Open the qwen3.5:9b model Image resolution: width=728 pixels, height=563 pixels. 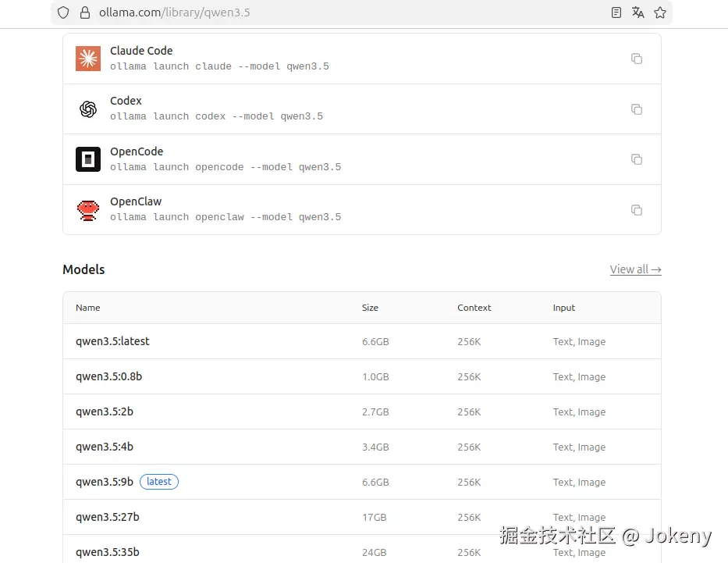pos(105,482)
